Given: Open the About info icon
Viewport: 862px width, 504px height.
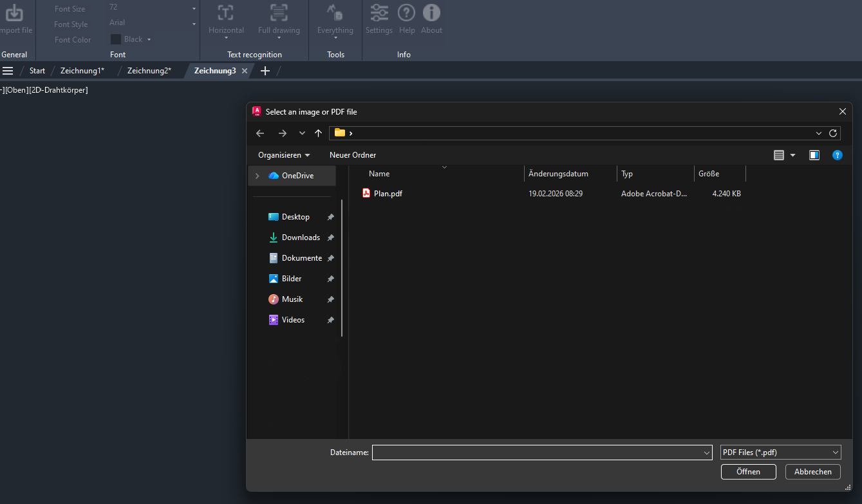Looking at the screenshot, I should click(431, 12).
